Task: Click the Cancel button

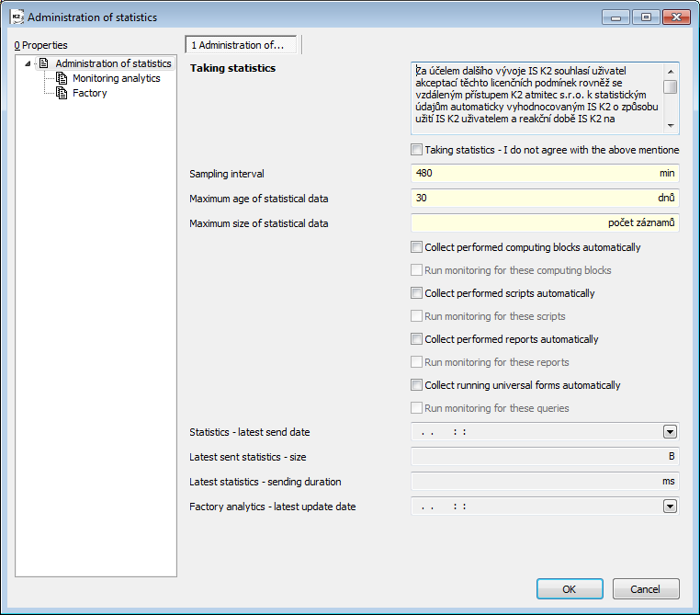Action: 646,589
